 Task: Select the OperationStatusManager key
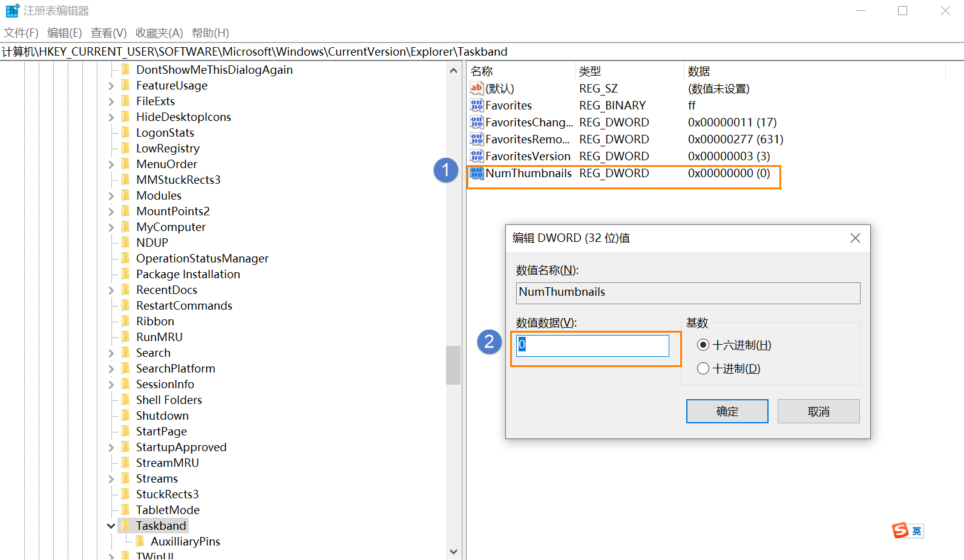202,258
